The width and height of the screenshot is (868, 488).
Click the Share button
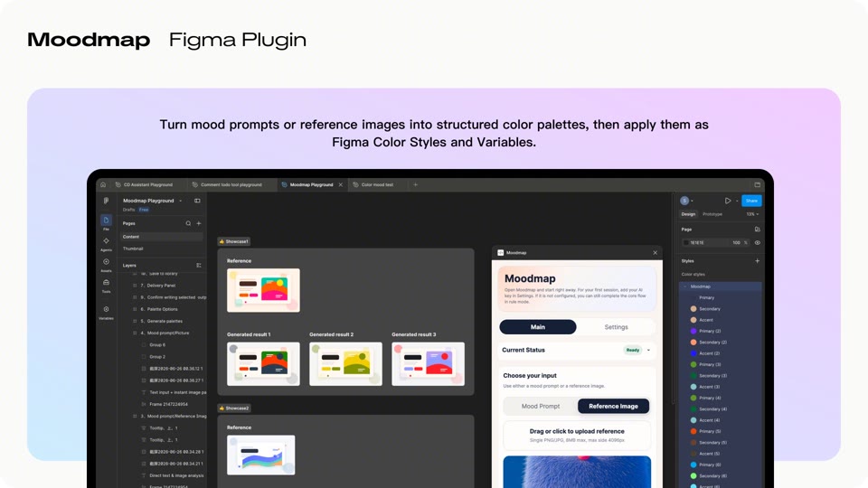[751, 201]
